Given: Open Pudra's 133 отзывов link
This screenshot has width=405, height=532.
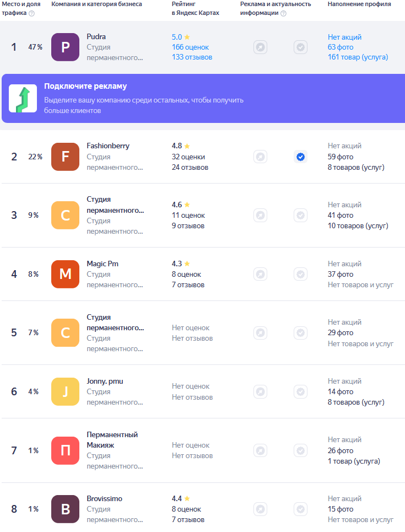Looking at the screenshot, I should point(192,57).
